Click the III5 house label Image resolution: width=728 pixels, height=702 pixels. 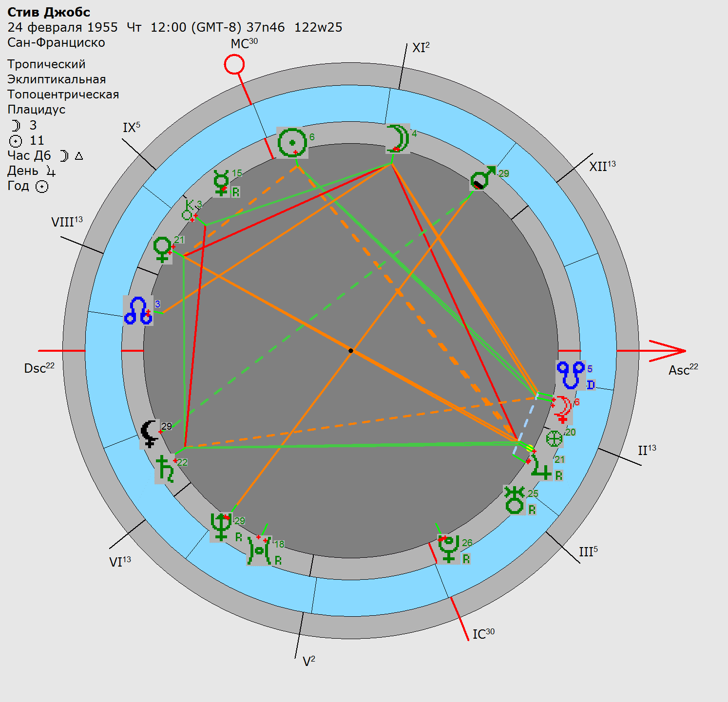click(x=588, y=551)
